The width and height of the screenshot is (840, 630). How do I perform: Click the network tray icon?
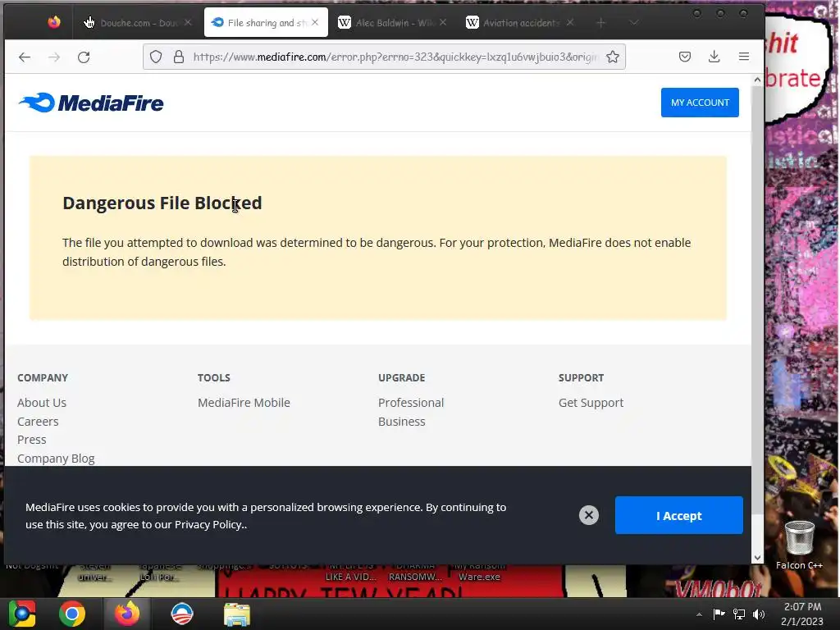point(739,614)
